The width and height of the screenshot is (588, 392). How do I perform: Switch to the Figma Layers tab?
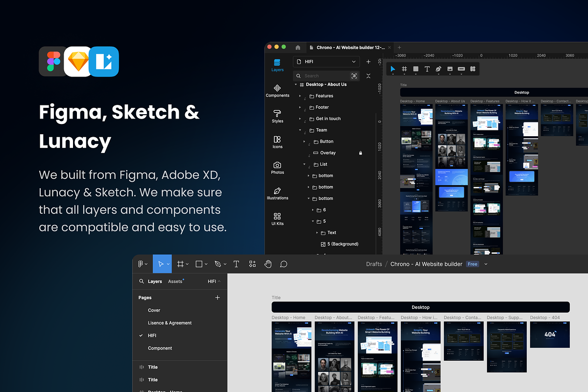(155, 282)
